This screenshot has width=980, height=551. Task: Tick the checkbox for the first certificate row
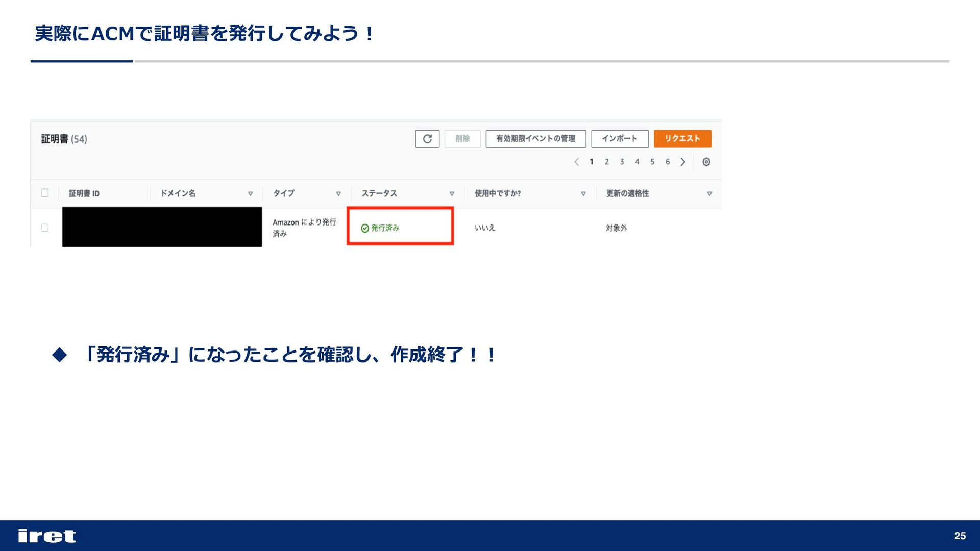point(45,228)
